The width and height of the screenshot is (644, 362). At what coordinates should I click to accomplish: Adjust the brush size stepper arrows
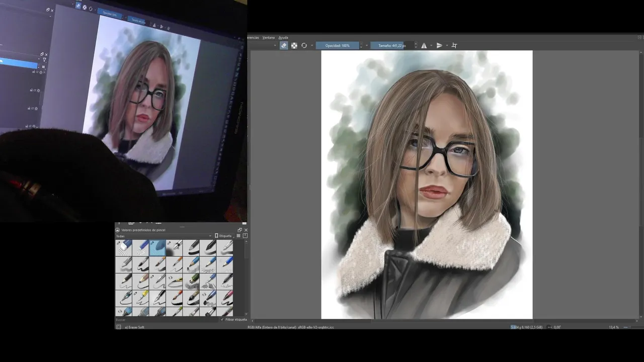[x=415, y=45]
